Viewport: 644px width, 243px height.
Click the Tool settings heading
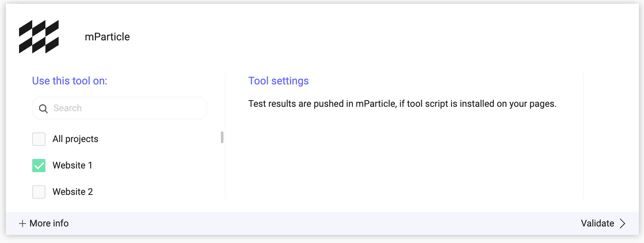coord(278,81)
